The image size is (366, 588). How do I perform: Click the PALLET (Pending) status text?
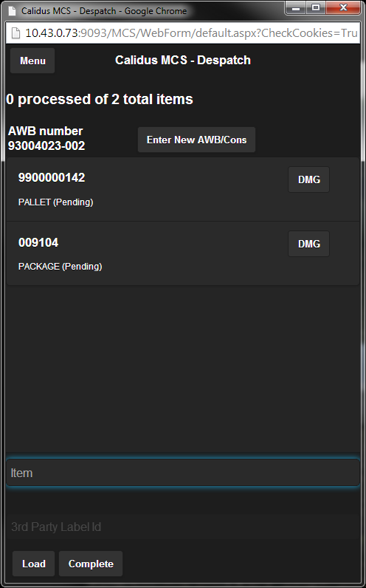pos(56,202)
